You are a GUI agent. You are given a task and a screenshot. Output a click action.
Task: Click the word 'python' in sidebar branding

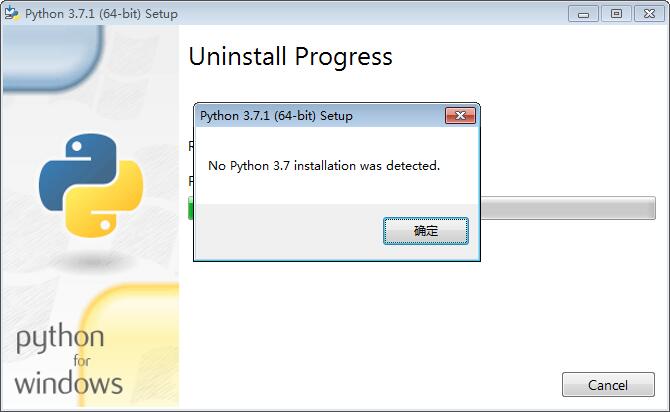[60, 338]
